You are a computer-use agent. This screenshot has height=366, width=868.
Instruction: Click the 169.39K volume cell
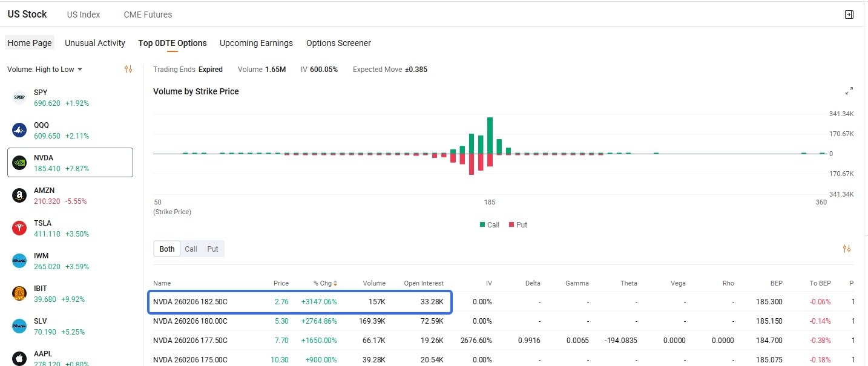(372, 321)
